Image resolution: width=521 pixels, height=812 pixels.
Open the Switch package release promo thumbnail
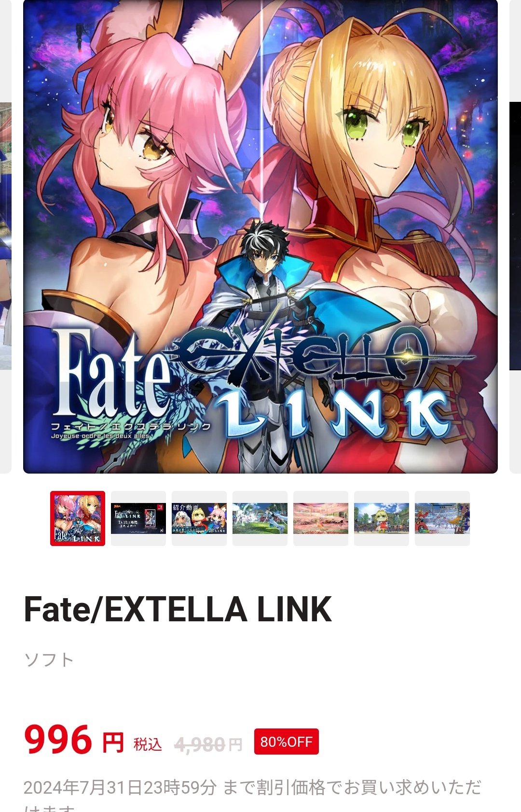[138, 518]
